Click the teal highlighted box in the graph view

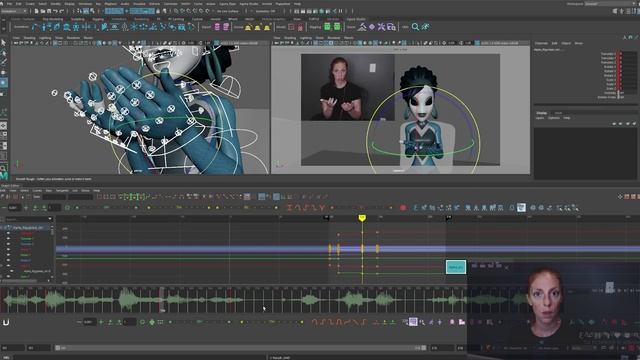[x=456, y=267]
